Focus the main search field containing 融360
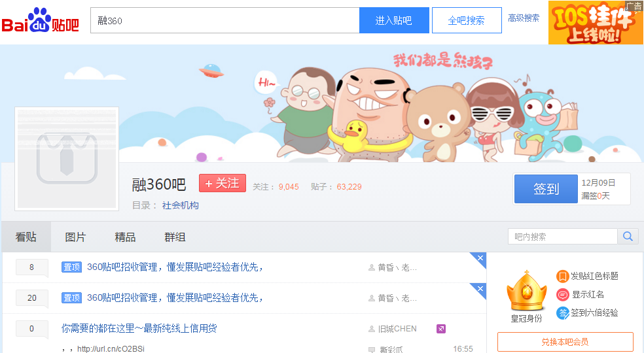This screenshot has width=644, height=353. click(225, 20)
